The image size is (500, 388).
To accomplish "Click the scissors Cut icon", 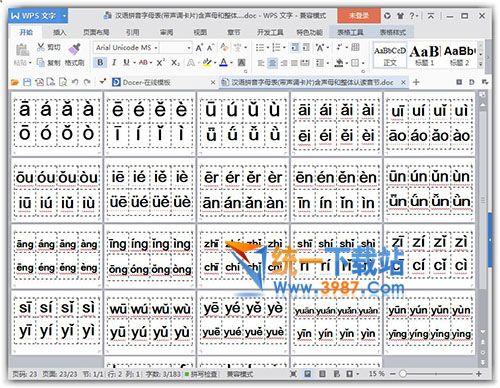I will (40, 47).
